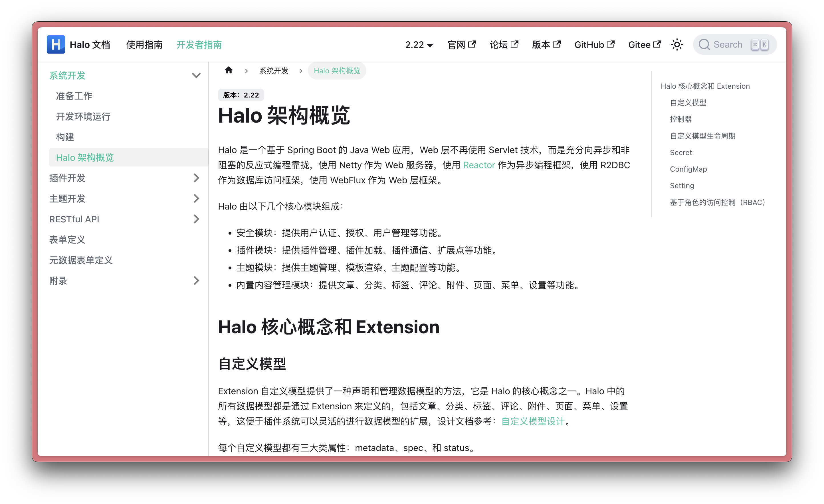
Task: Open the 2.22 version dropdown
Action: (419, 44)
